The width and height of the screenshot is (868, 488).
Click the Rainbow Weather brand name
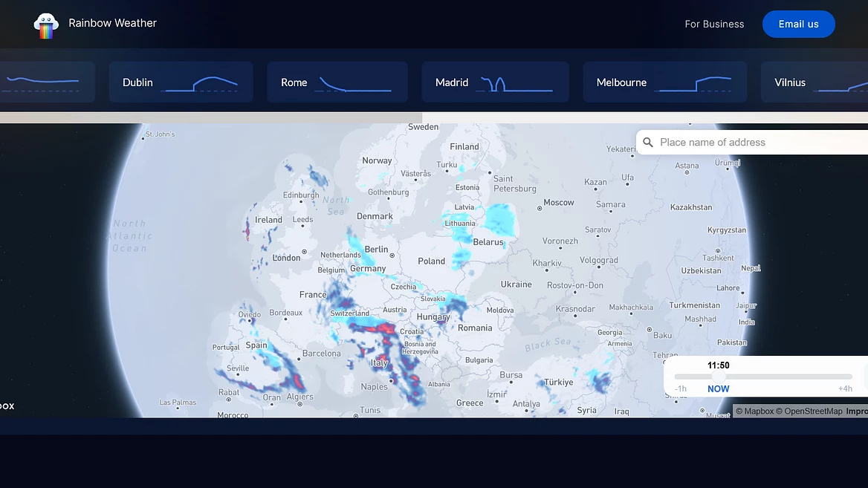(x=112, y=23)
